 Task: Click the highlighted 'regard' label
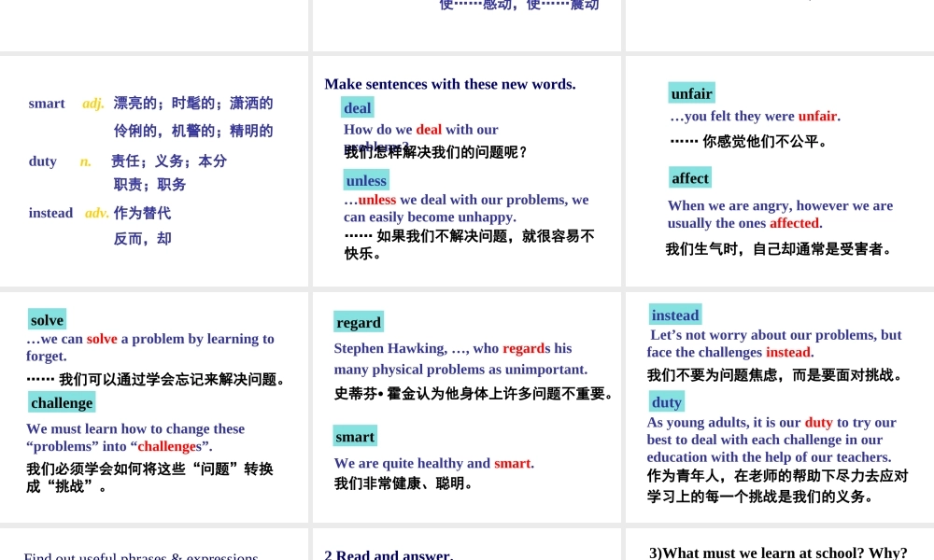tap(359, 322)
